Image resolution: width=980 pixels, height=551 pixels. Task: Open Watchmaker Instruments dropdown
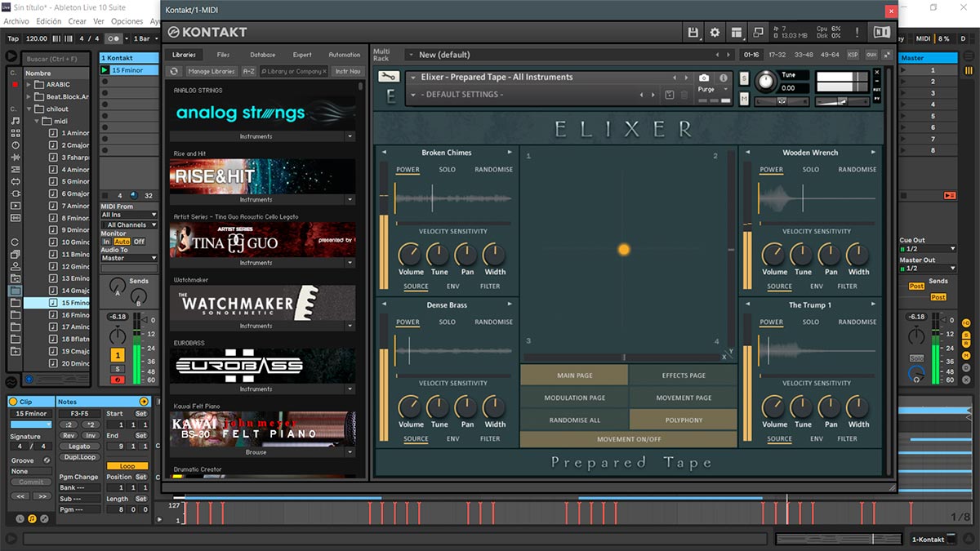tap(350, 327)
